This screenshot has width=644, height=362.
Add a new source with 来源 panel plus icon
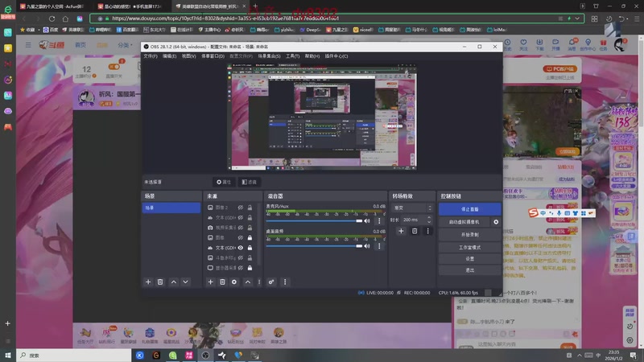[210, 282]
